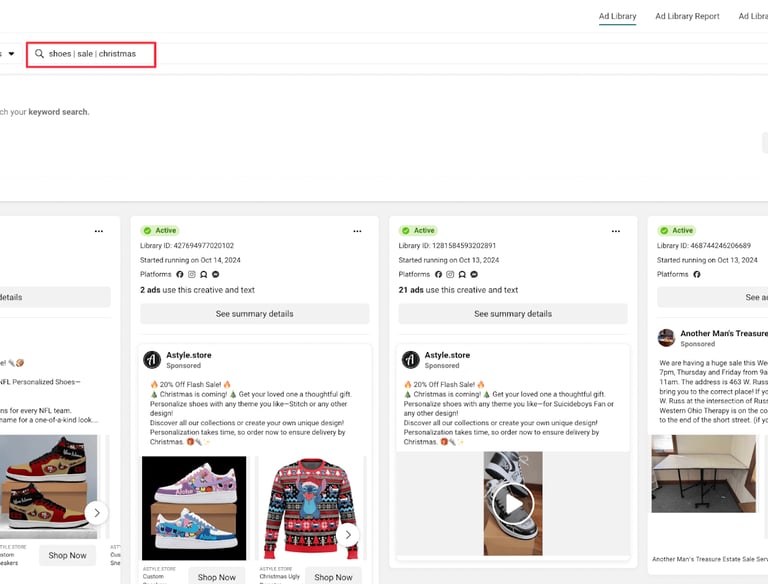Click Facebook platform icon on ad 468744246206689

coord(696,274)
